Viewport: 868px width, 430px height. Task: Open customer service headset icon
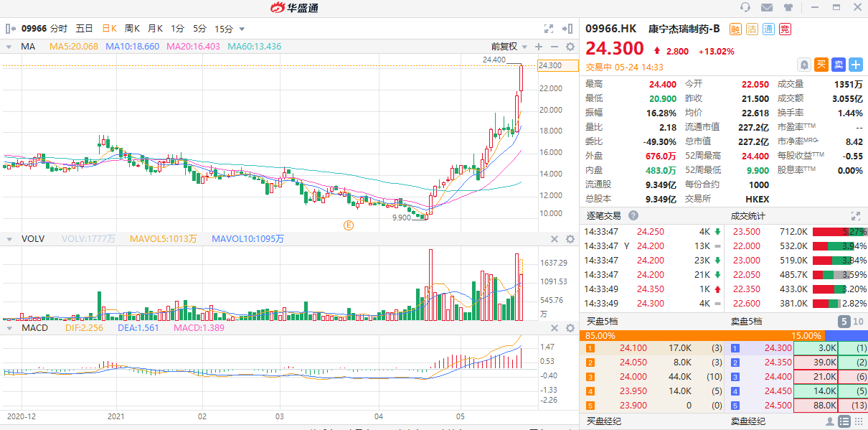tap(745, 8)
